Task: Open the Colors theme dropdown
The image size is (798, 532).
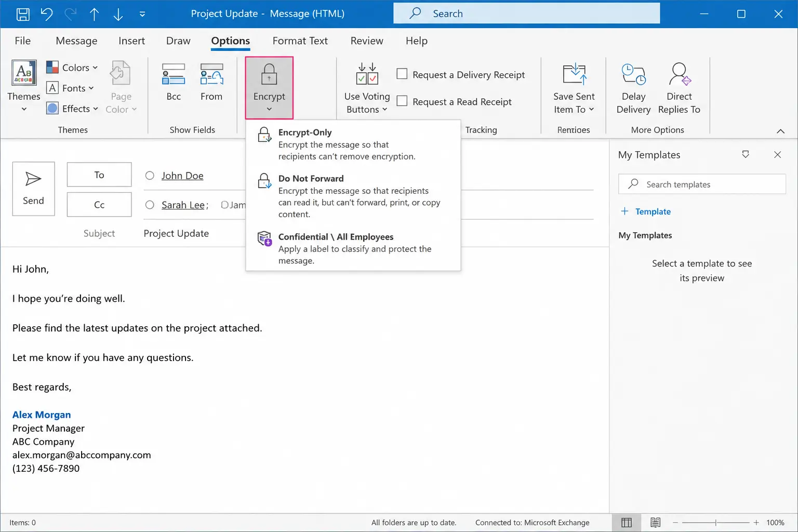Action: [72, 68]
